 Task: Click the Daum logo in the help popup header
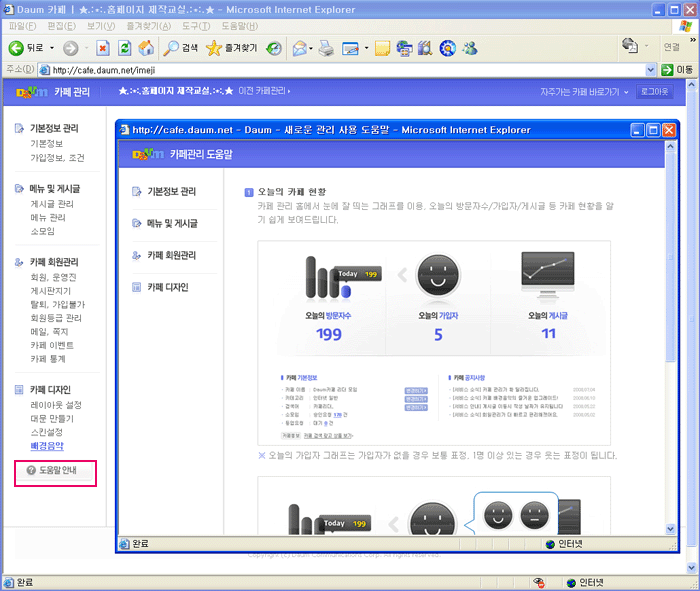[148, 154]
